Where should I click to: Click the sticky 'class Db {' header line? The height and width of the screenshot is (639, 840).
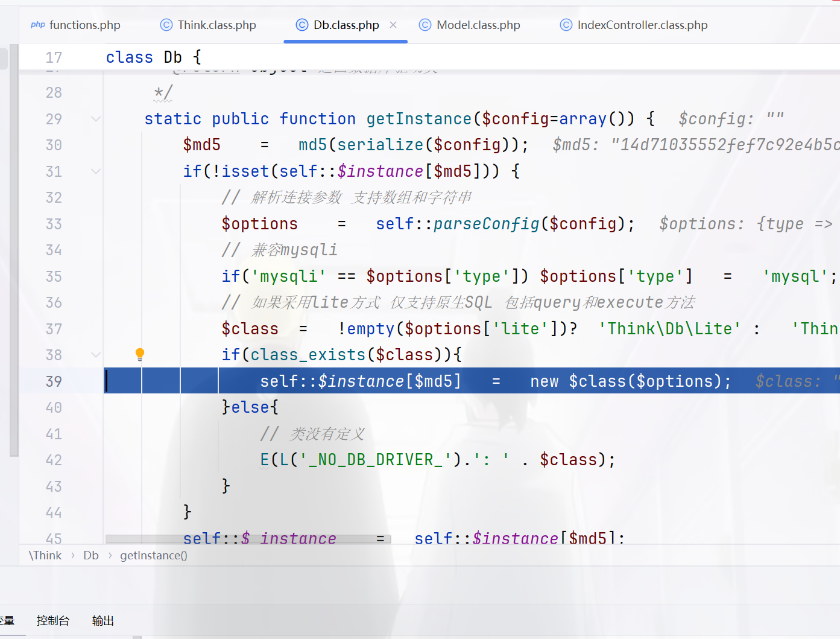[154, 57]
